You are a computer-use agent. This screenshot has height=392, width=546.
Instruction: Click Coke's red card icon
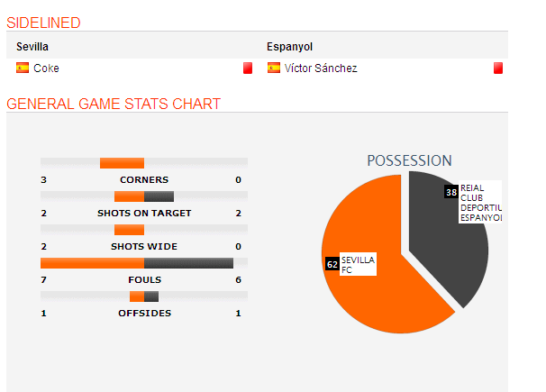247,68
